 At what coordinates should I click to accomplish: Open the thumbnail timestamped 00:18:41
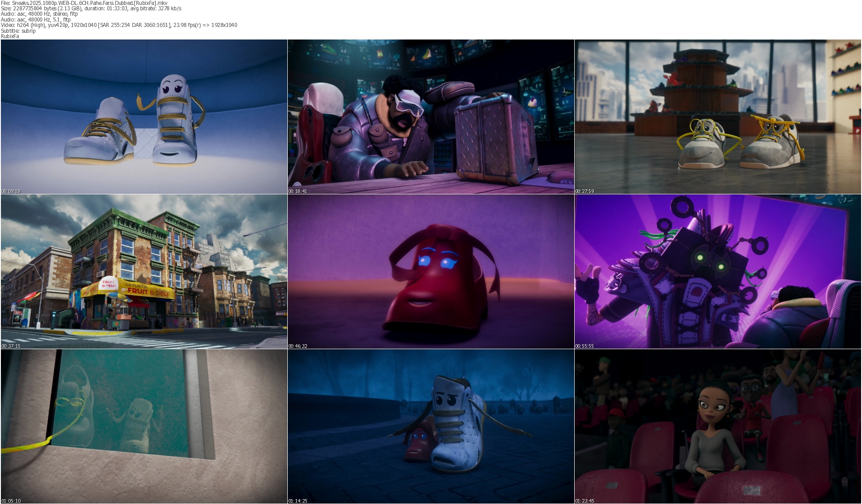[x=431, y=117]
